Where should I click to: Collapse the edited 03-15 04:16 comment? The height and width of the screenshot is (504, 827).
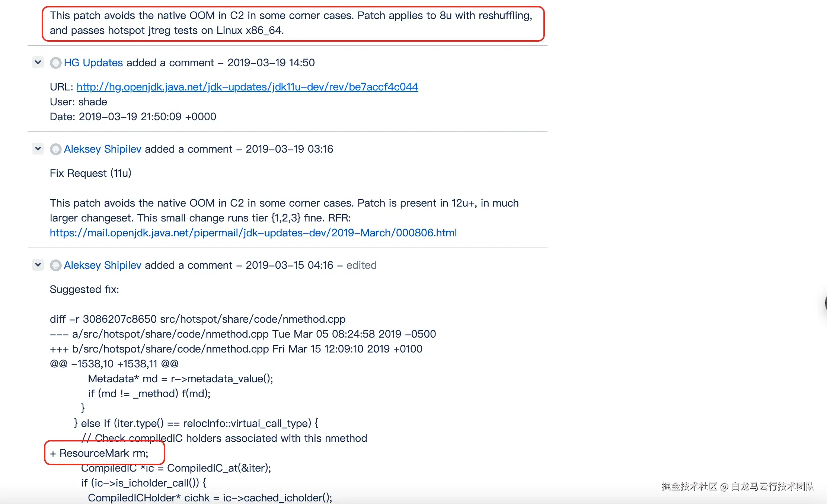[x=38, y=265]
